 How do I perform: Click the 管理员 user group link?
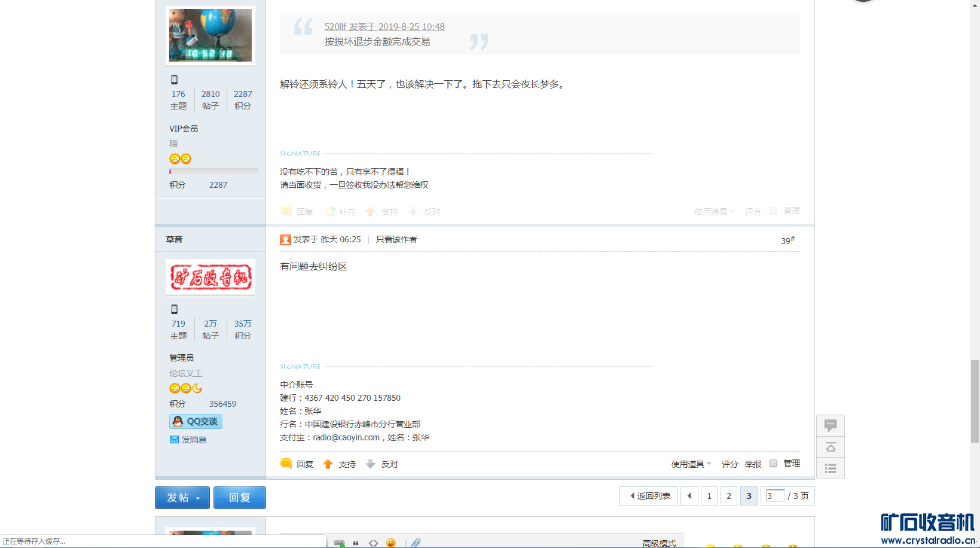pyautogui.click(x=181, y=358)
